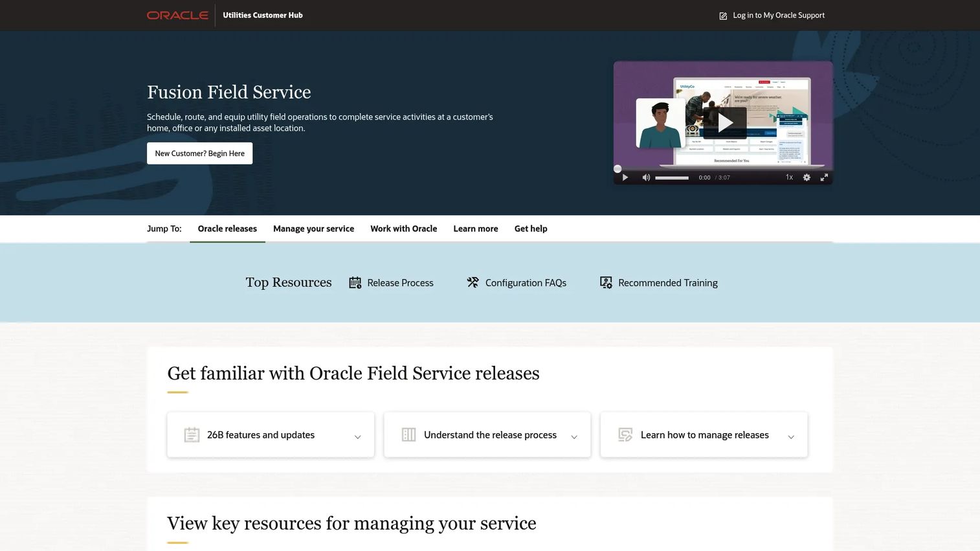Change the video playback speed 1x
Viewport: 980px width, 551px height.
pyautogui.click(x=789, y=177)
